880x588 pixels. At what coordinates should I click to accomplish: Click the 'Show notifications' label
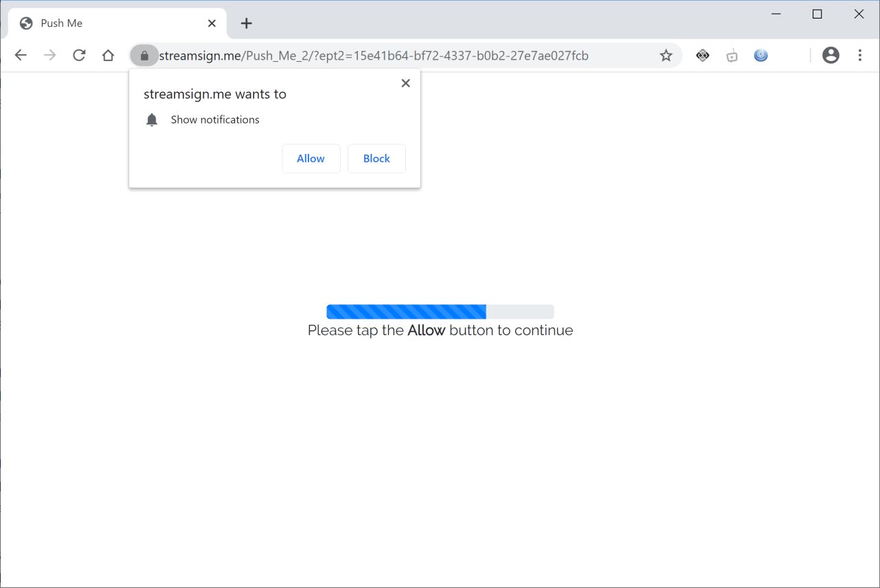pyautogui.click(x=215, y=120)
